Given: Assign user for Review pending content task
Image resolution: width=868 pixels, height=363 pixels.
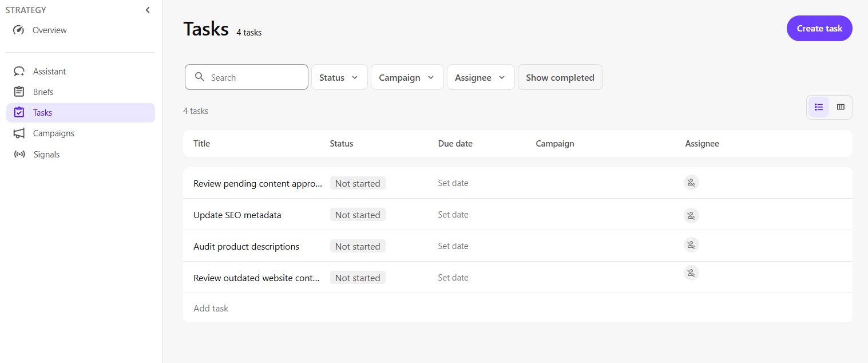Looking at the screenshot, I should (x=691, y=183).
